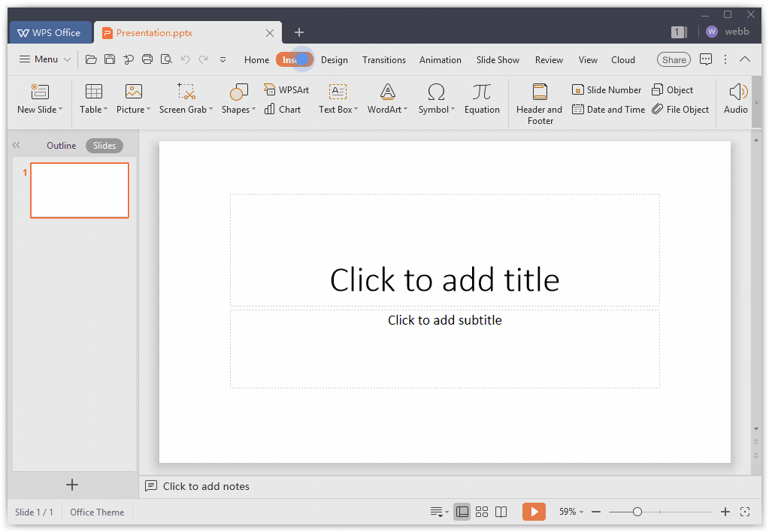769x532 pixels.
Task: Click the Date and Time option
Action: (x=608, y=110)
